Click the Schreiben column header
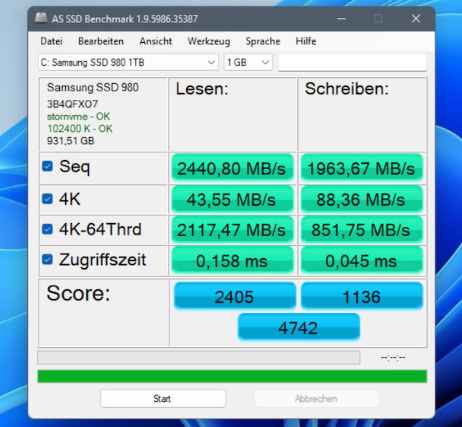The width and height of the screenshot is (462, 427). (x=347, y=89)
